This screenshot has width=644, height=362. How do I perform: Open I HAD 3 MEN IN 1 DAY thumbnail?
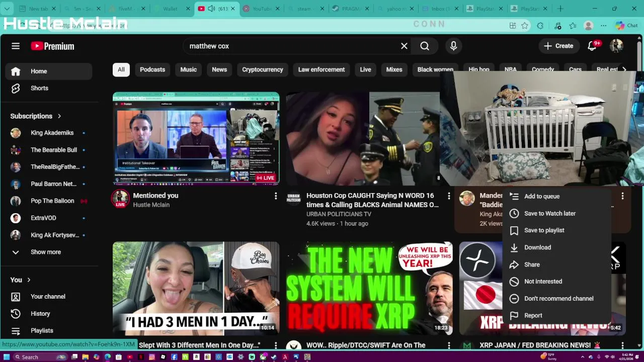(196, 288)
